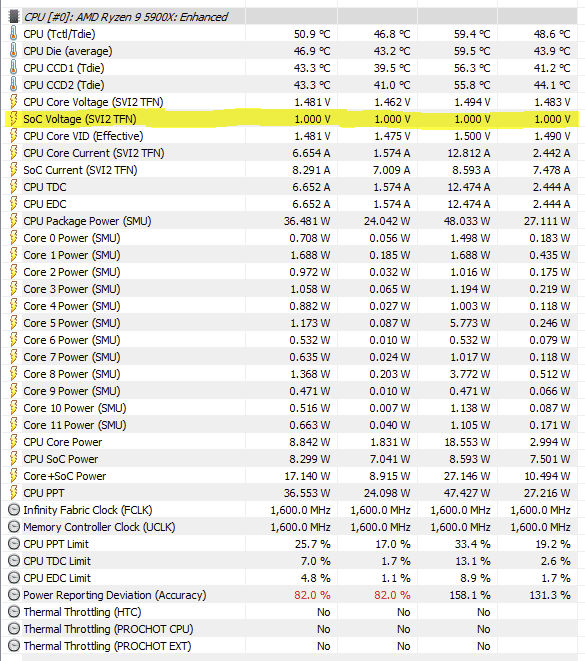
Task: Click thermometer icon beside CPU Die (average)
Action: click(13, 51)
